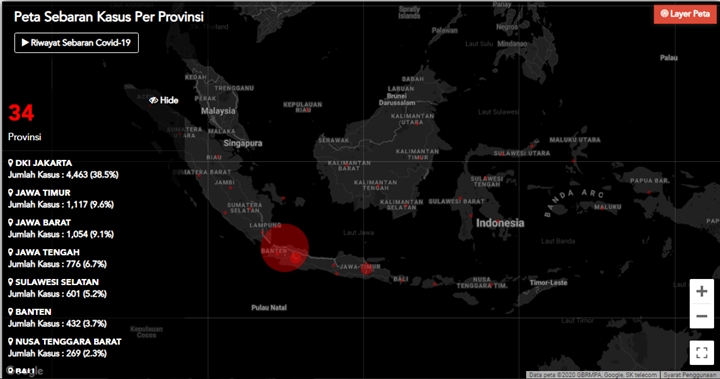Click Jumlah Kasus : 601 (5.2%) text
This screenshot has height=379, width=720.
coord(57,294)
